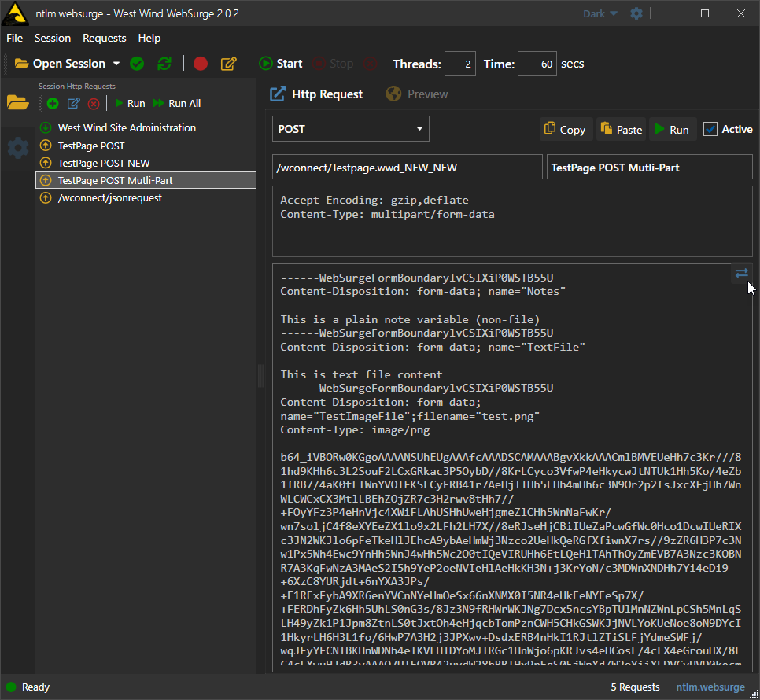760x700 pixels.
Task: Click the Open Session folder icon
Action: tap(21, 64)
